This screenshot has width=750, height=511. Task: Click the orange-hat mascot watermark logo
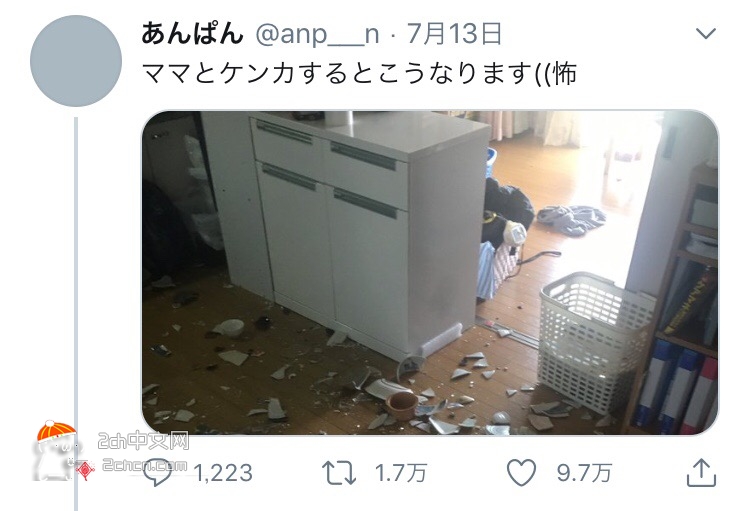coord(55,450)
